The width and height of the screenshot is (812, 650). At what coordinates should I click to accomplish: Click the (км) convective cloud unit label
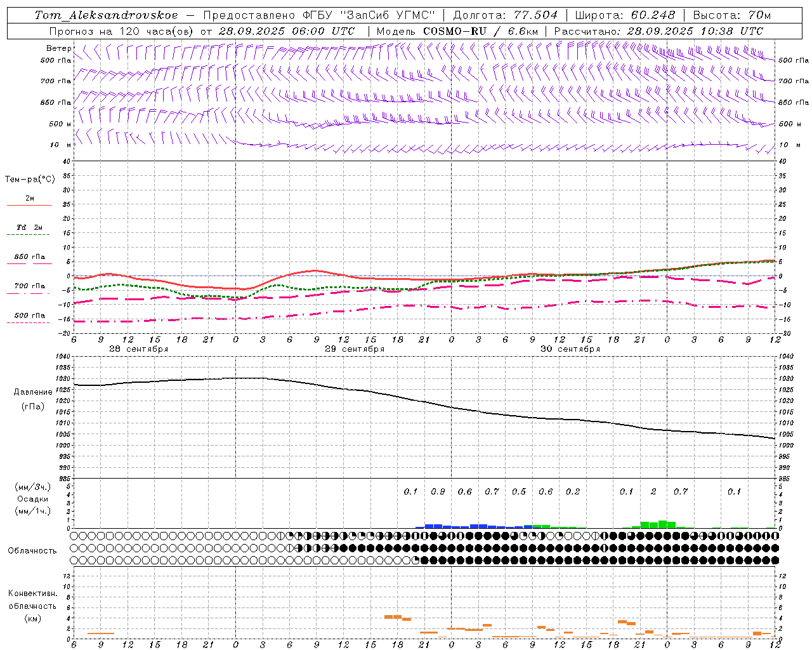click(32, 618)
